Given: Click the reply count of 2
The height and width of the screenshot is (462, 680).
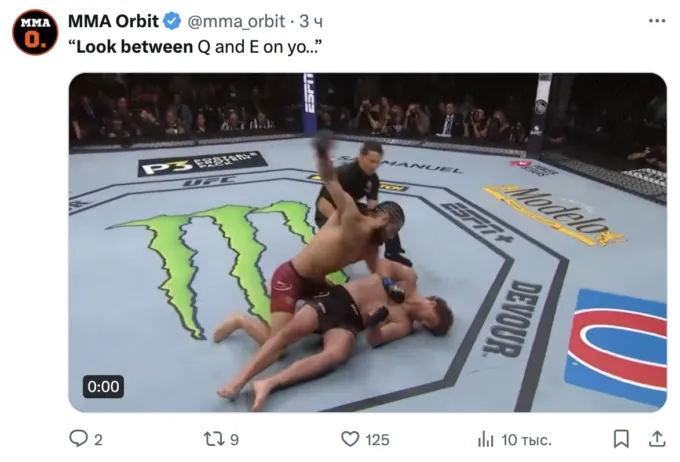Looking at the screenshot, I should 98,440.
